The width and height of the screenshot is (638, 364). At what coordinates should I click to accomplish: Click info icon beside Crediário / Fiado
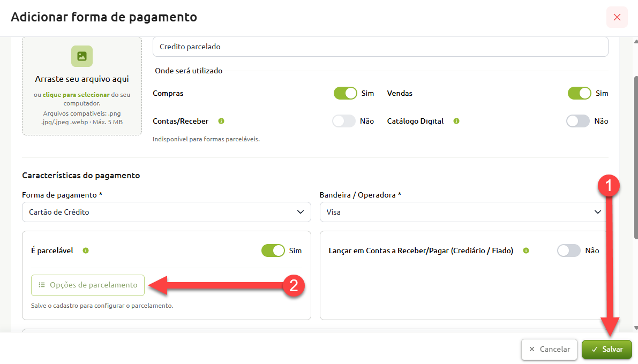(526, 251)
